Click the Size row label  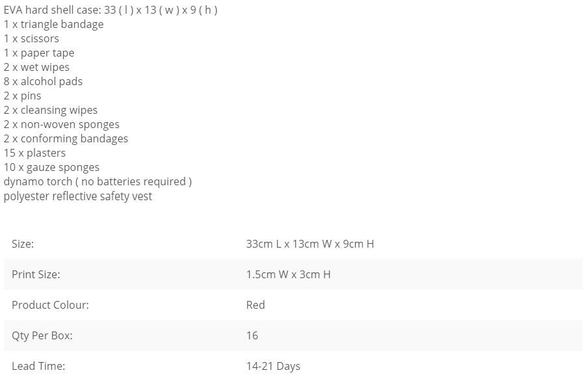click(23, 244)
